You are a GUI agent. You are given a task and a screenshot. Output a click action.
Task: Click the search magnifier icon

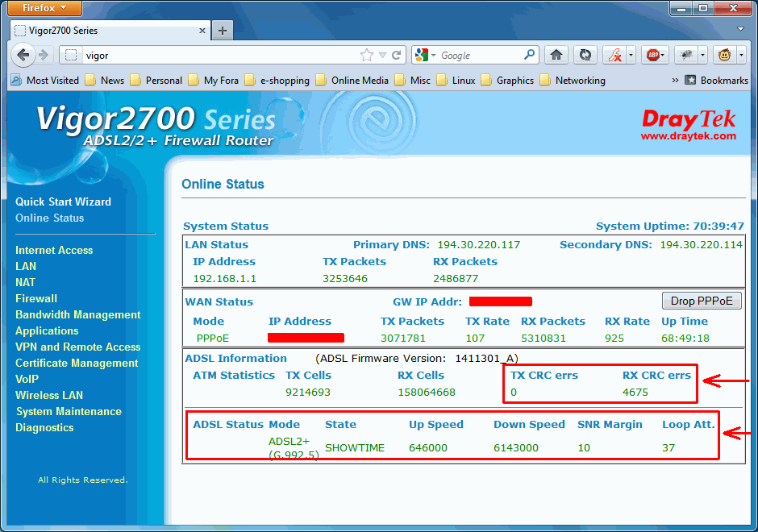pos(529,55)
